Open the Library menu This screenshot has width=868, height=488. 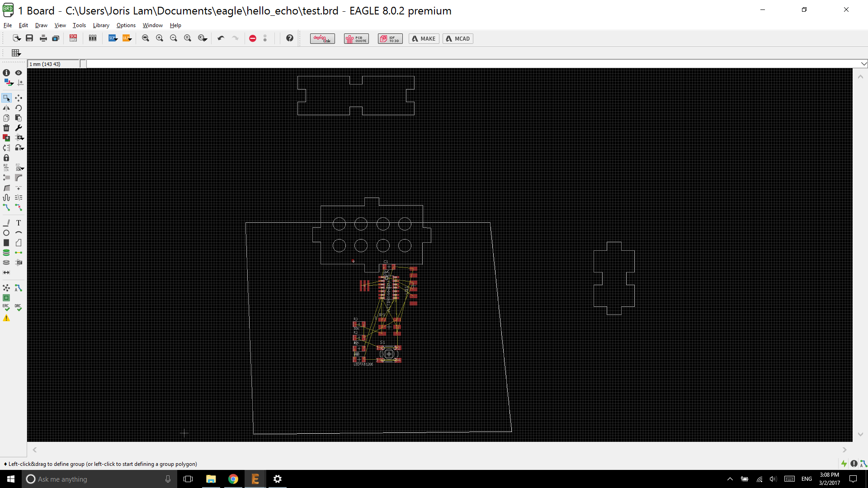pos(101,25)
